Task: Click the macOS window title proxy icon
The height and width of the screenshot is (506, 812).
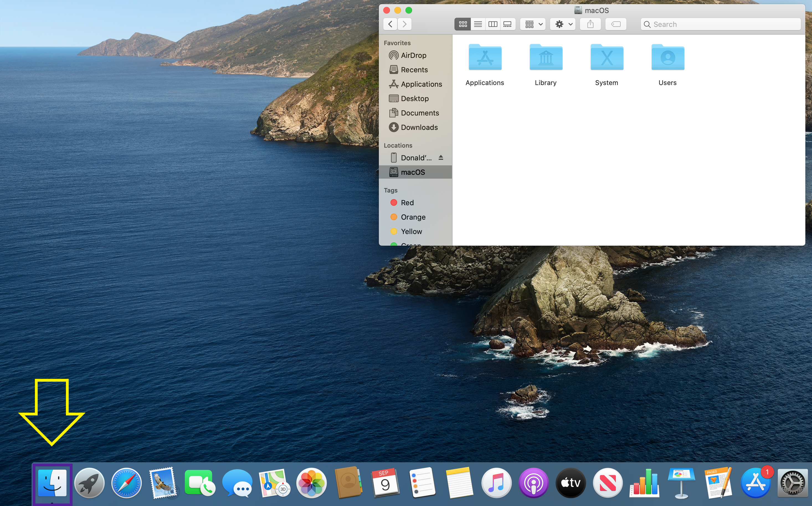Action: 578,10
